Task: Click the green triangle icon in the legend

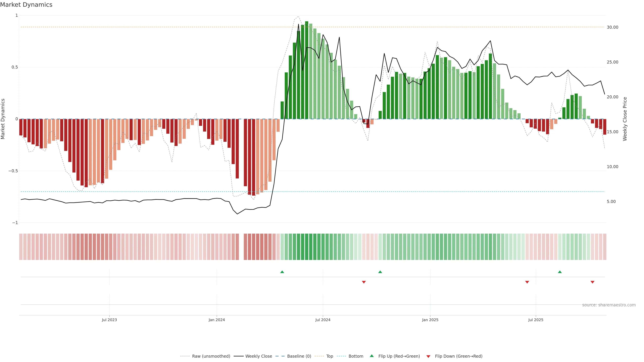Action: (x=372, y=356)
